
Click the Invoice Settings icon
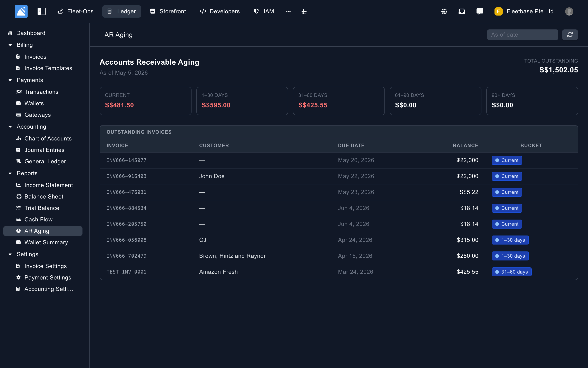point(18,266)
